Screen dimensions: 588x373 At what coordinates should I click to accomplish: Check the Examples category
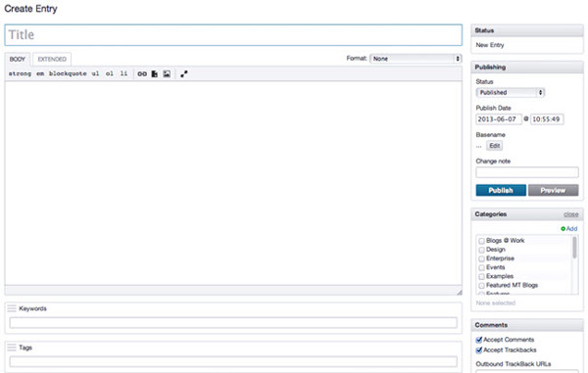coord(481,277)
